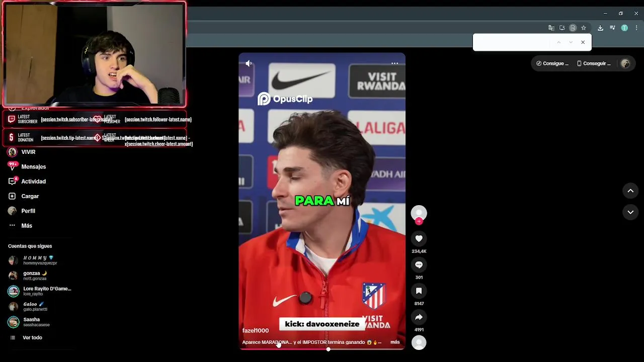644x362 pixels.
Task: Click the install app icon in address bar
Action: 562,28
